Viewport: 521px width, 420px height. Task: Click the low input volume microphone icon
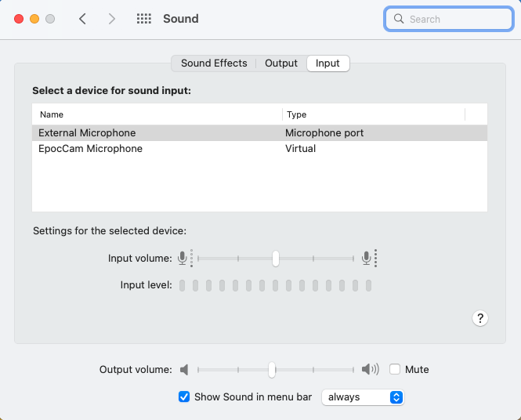pyautogui.click(x=183, y=258)
